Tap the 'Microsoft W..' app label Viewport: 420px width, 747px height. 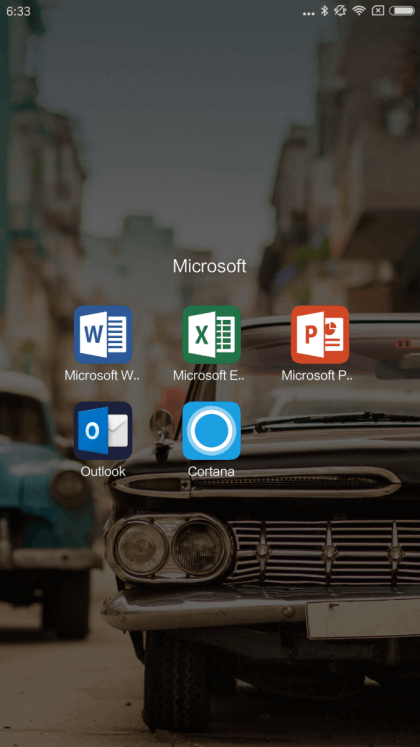[x=103, y=375]
